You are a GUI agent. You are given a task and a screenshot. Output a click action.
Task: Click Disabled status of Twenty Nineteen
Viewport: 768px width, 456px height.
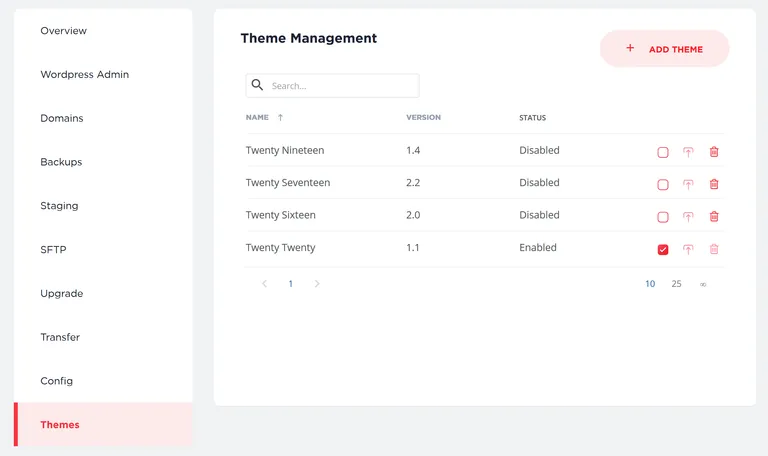[x=539, y=150]
